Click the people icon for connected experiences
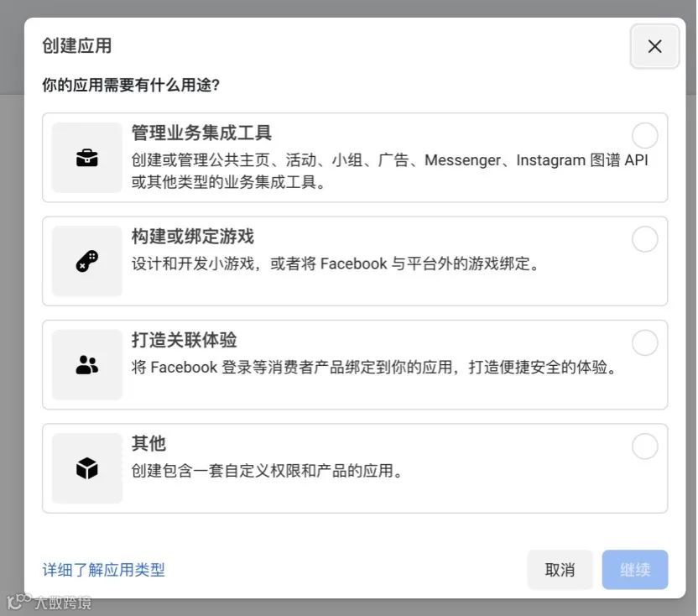The width and height of the screenshot is (698, 616). point(87,364)
